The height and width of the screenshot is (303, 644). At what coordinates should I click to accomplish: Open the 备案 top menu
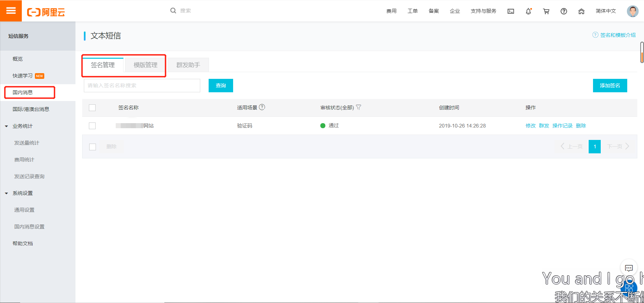click(434, 11)
